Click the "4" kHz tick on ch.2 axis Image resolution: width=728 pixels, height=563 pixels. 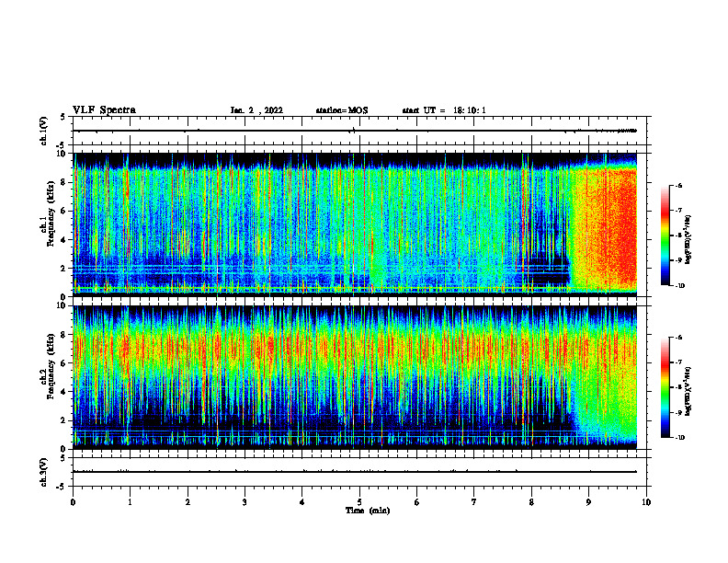[x=64, y=392]
